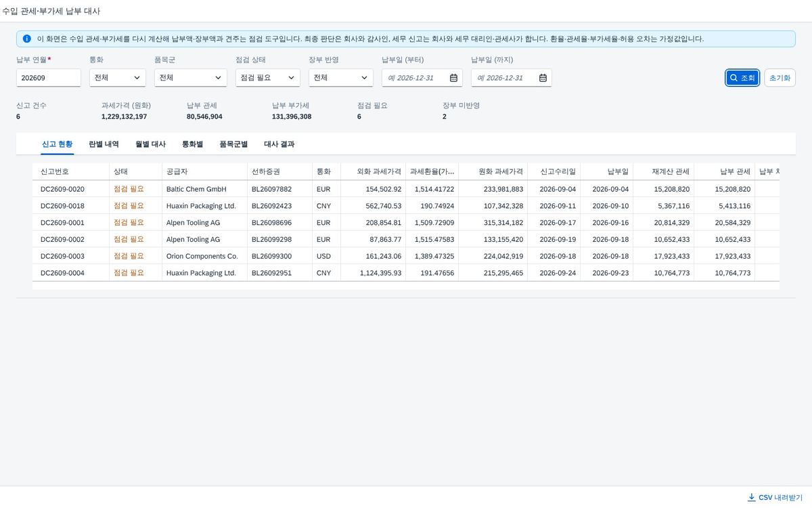
Task: Click the 공급자 column header
Action: (x=204, y=171)
